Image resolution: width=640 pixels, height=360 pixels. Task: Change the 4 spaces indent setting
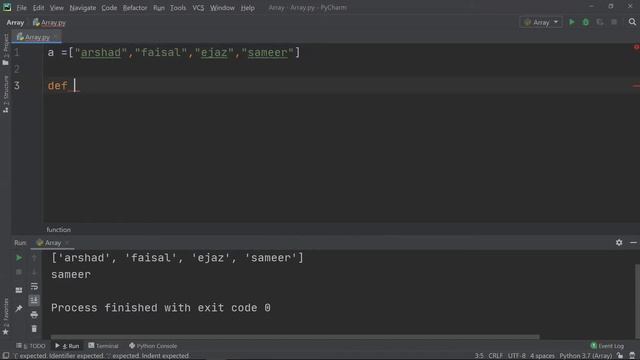click(x=542, y=356)
